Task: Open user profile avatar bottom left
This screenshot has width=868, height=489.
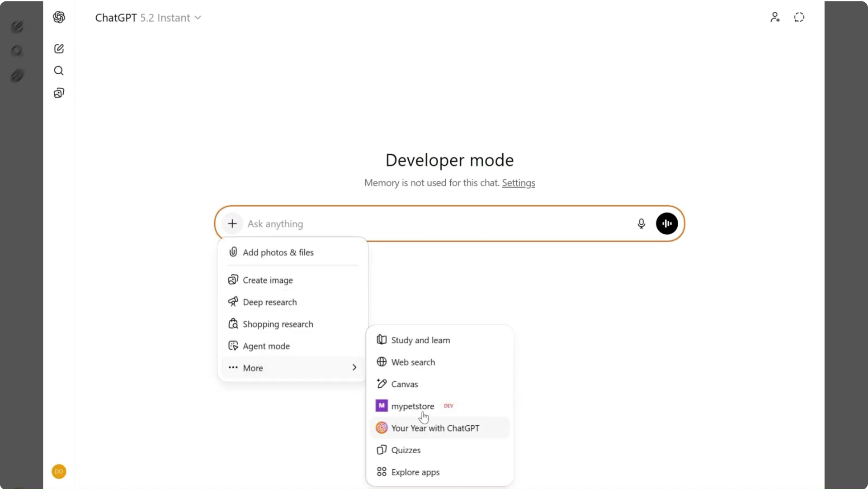Action: tap(59, 471)
